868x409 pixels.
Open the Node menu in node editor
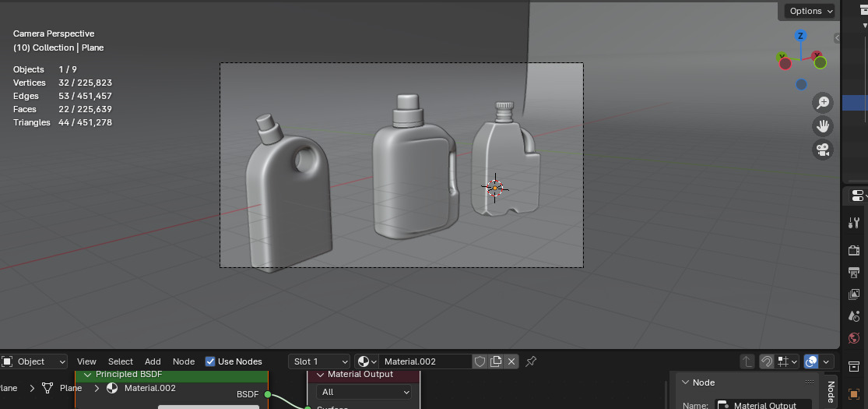pos(184,362)
